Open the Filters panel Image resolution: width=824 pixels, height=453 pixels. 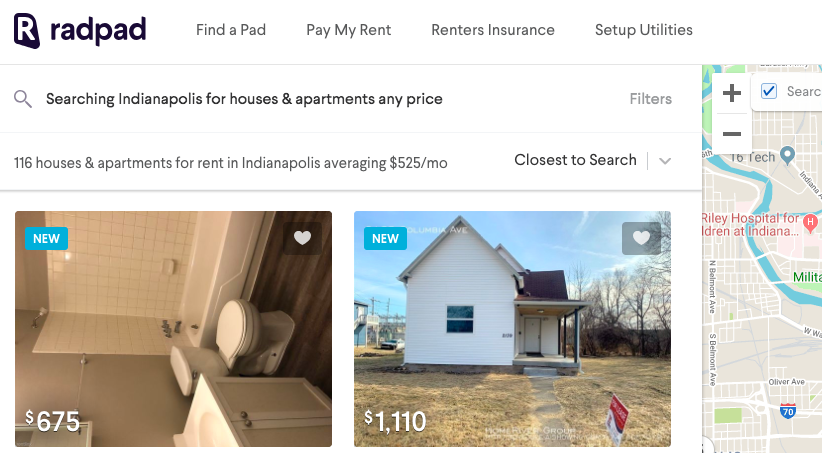pyautogui.click(x=651, y=99)
